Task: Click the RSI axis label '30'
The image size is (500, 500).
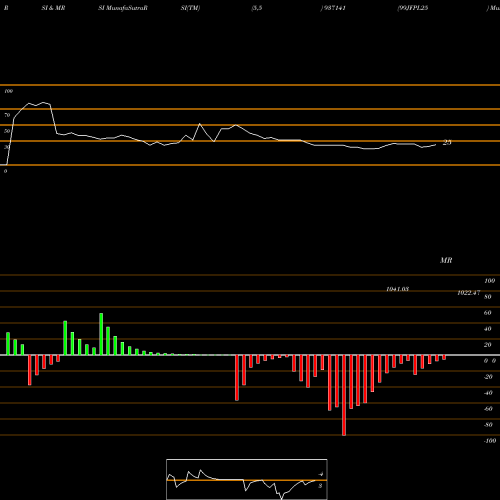Action: 7,147
